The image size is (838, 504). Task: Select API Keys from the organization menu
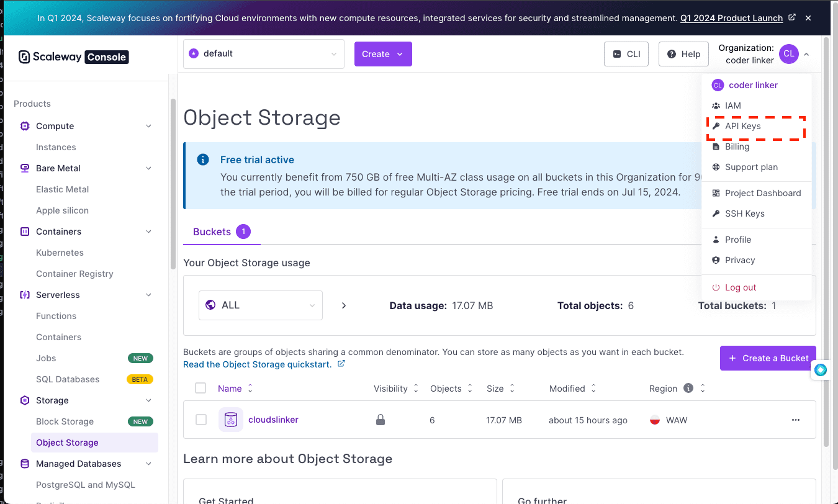742,126
